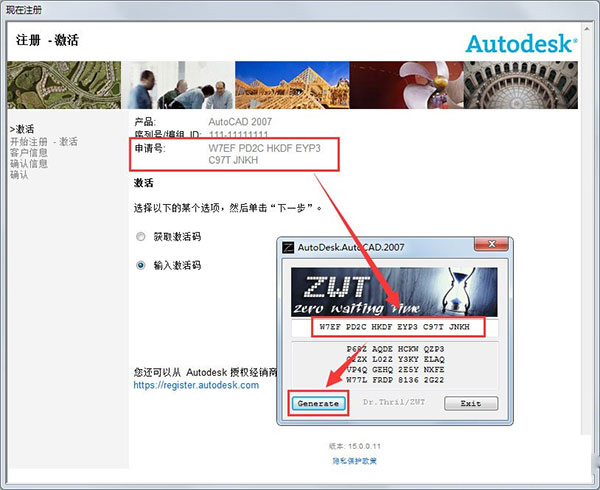Open the >激活 step in the sidebar
Viewport: 600px width, 490px height.
pos(22,129)
